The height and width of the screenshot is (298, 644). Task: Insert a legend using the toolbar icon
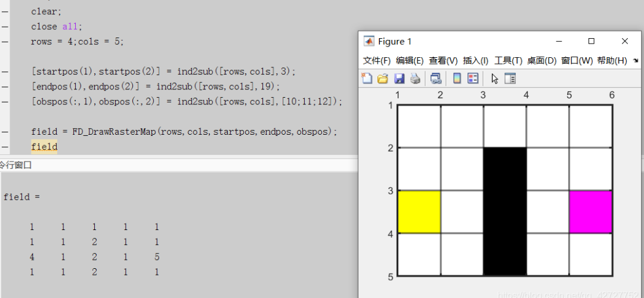point(473,79)
